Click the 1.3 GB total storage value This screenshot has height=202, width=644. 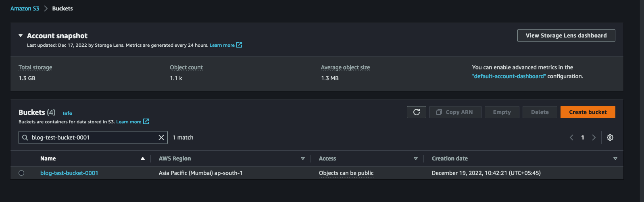tap(27, 78)
